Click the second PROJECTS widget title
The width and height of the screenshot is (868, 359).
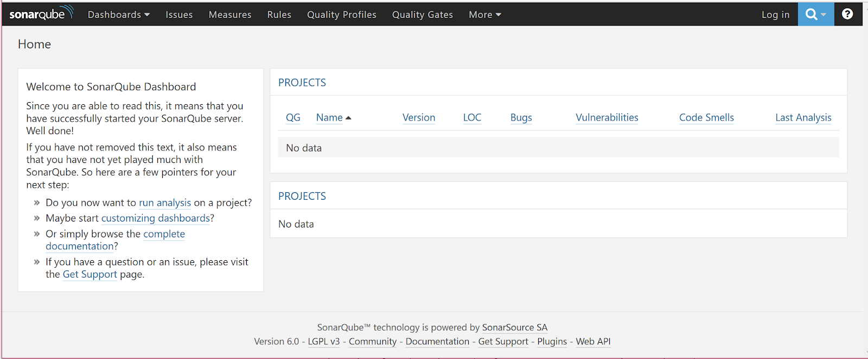302,196
